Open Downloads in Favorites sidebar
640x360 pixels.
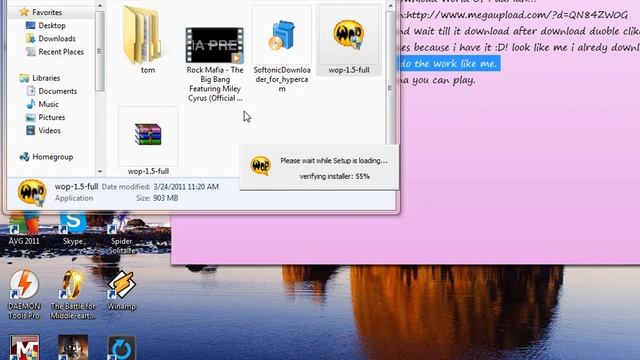pos(56,38)
